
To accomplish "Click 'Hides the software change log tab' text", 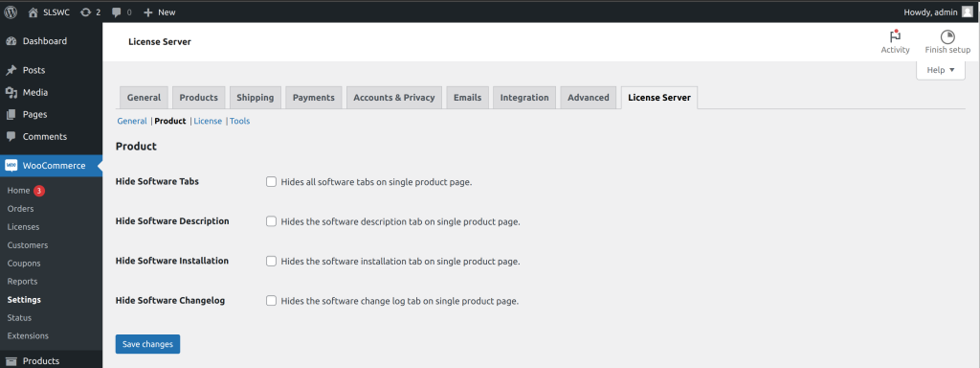I will coord(400,301).
